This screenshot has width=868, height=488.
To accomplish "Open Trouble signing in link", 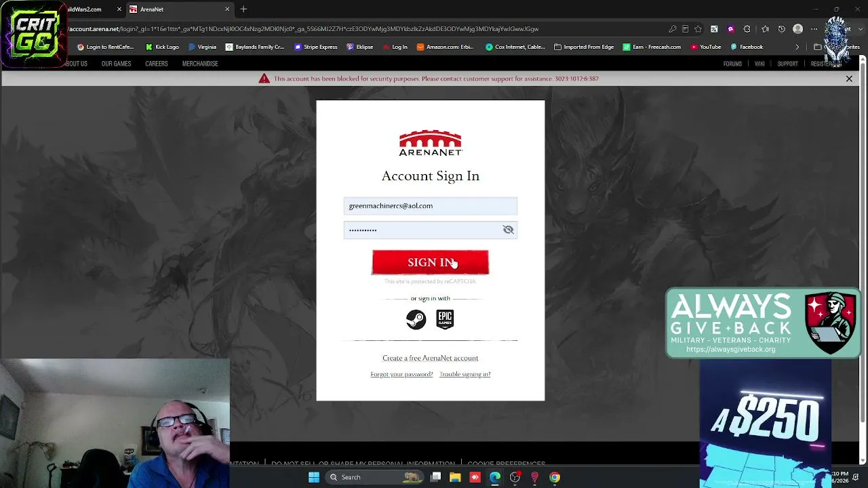I will coord(465,374).
